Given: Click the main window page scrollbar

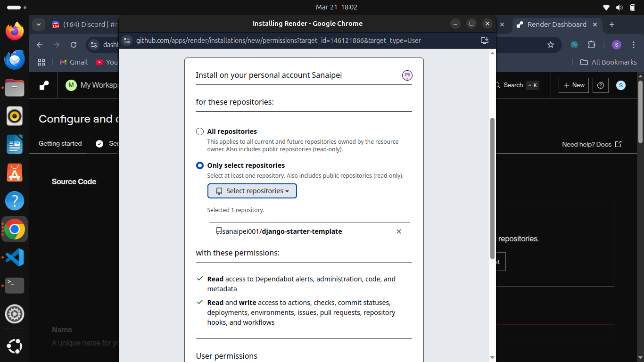Looking at the screenshot, I should pos(641,112).
